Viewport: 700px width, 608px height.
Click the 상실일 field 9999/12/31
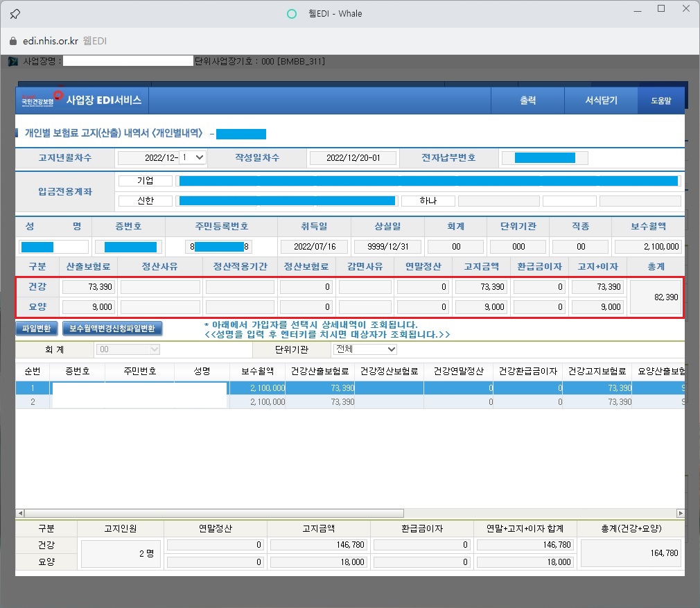tap(387, 246)
